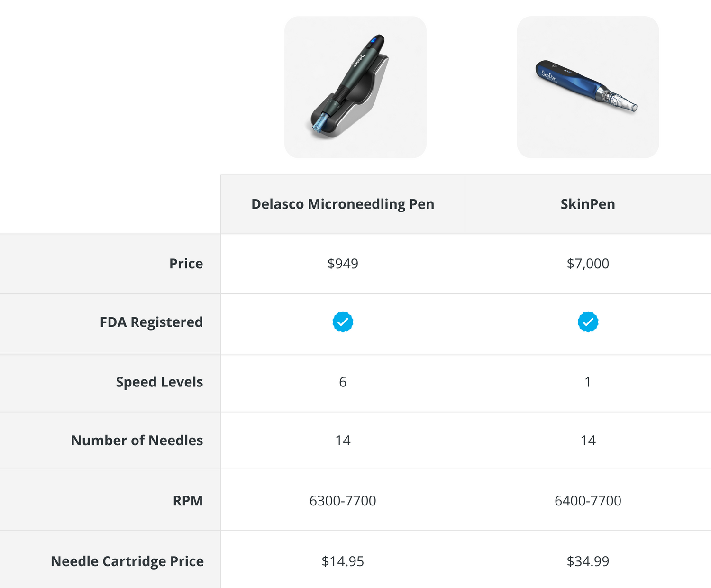Click the Speed Levels row label

159,382
